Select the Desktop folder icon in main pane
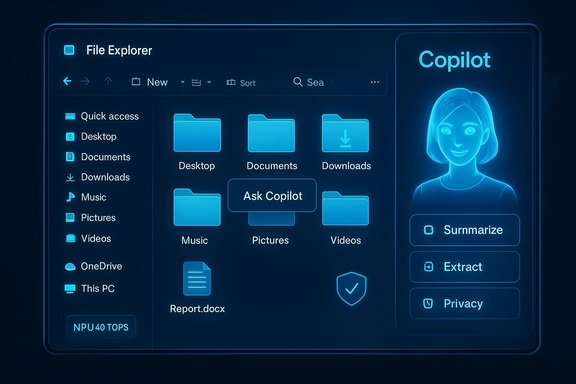 (x=197, y=133)
